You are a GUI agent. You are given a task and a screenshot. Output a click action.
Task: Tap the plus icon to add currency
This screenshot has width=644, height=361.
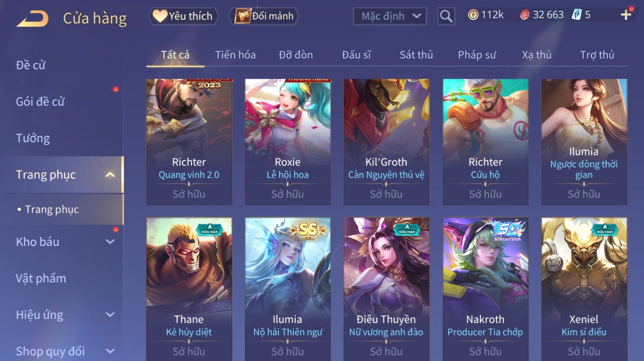click(x=626, y=15)
